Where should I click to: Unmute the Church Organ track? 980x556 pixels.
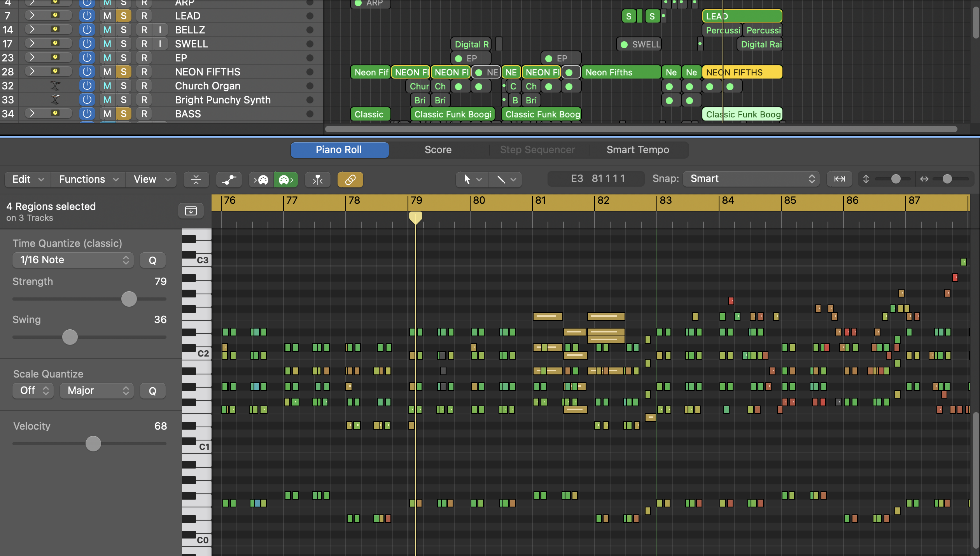click(x=107, y=86)
